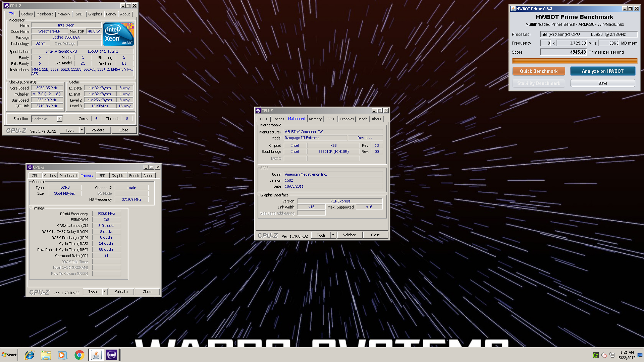Click CPU-Z title icon in Mainboard window
Viewport: 644px width, 362px height.
tap(258, 111)
